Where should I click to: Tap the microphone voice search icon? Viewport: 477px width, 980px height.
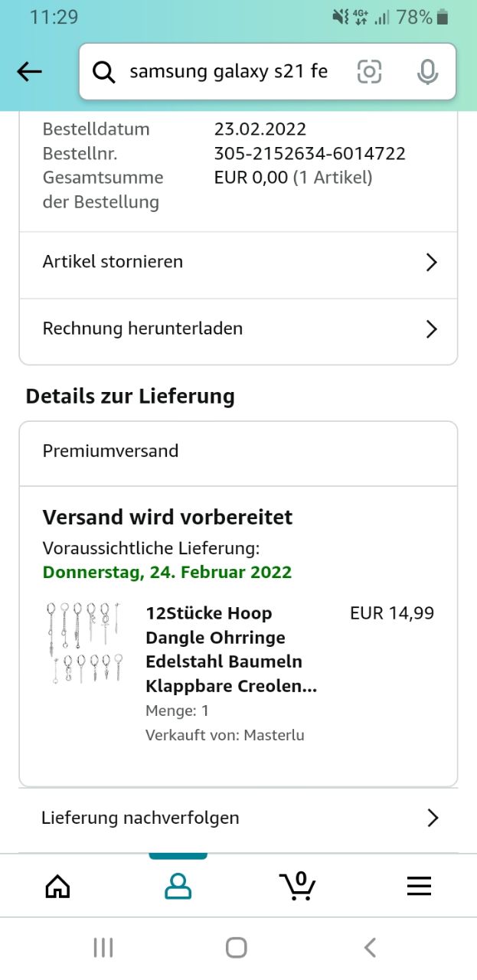coord(427,72)
